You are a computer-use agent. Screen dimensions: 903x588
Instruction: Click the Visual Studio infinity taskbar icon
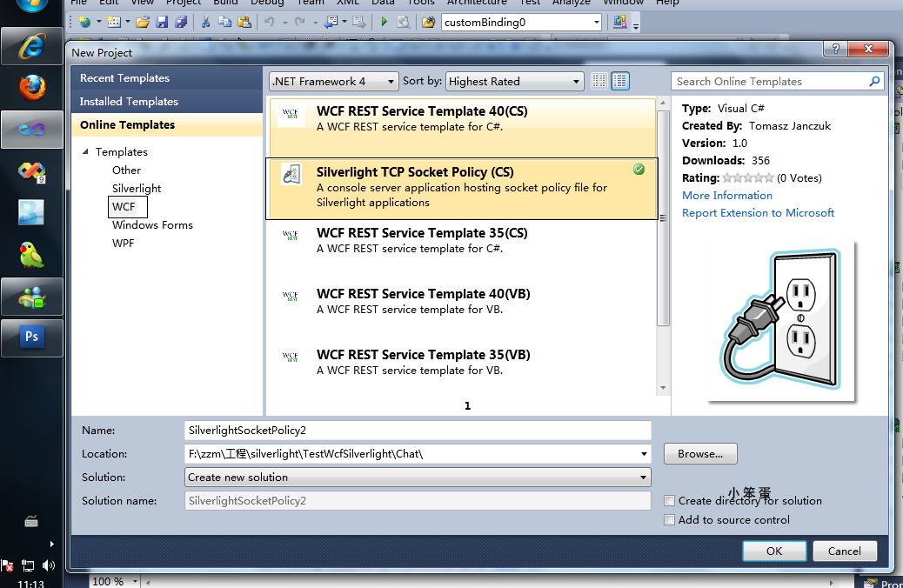coord(31,130)
